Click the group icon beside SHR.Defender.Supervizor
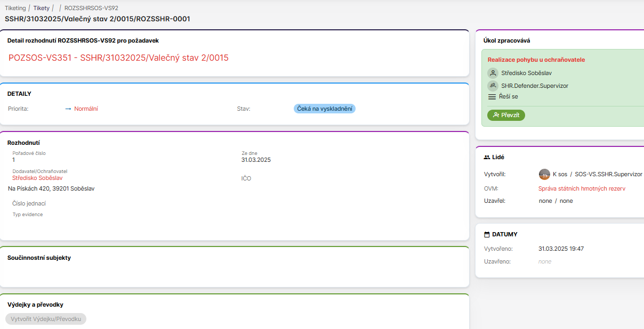 [493, 86]
